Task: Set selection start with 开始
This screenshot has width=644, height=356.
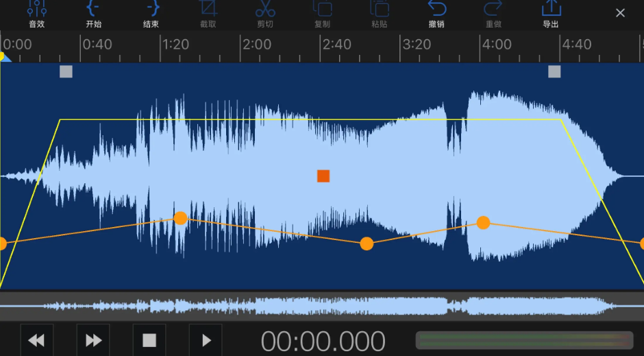Action: 94,14
